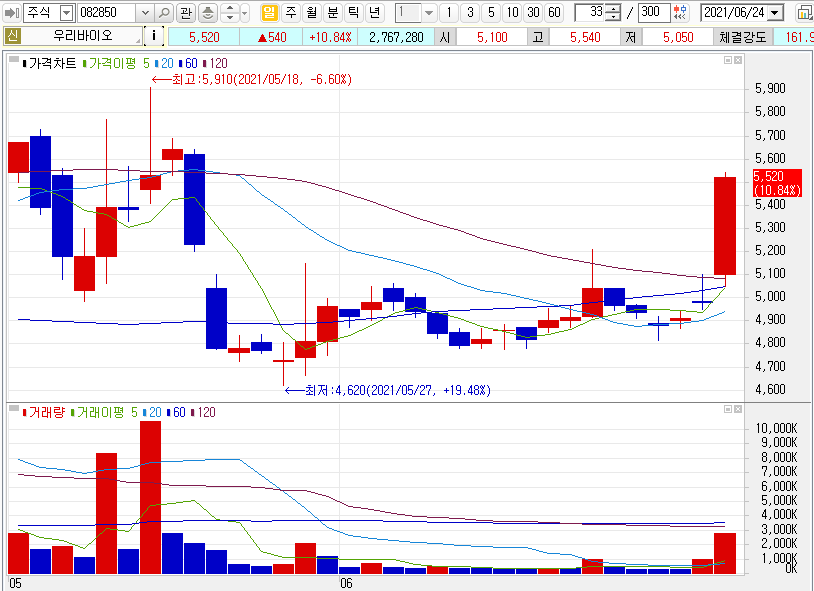Screen dimensions: 814x591
Task: Select the 년 yearly chart period
Action: click(374, 12)
